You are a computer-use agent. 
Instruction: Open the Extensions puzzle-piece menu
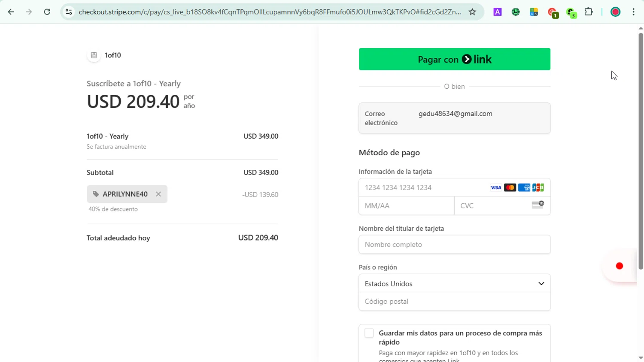589,12
